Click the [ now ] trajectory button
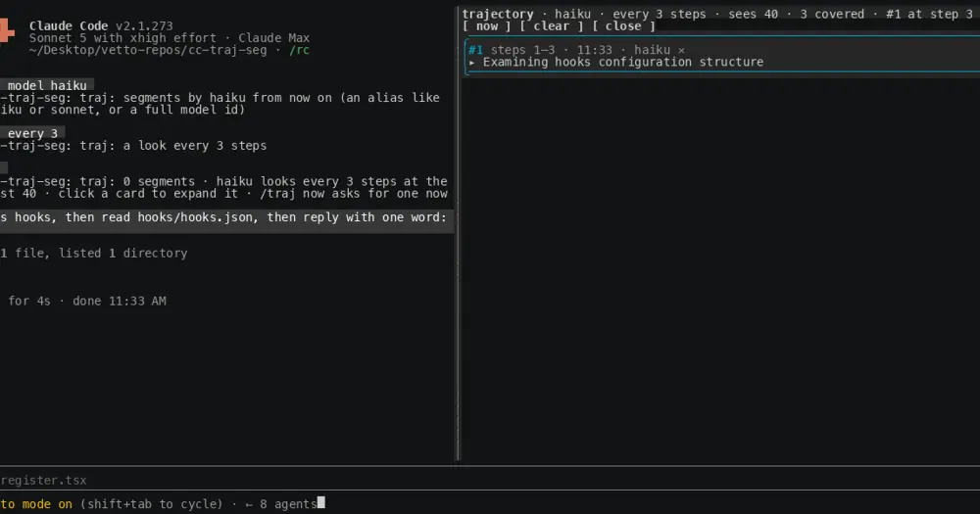Image resolution: width=980 pixels, height=514 pixels. [x=486, y=26]
